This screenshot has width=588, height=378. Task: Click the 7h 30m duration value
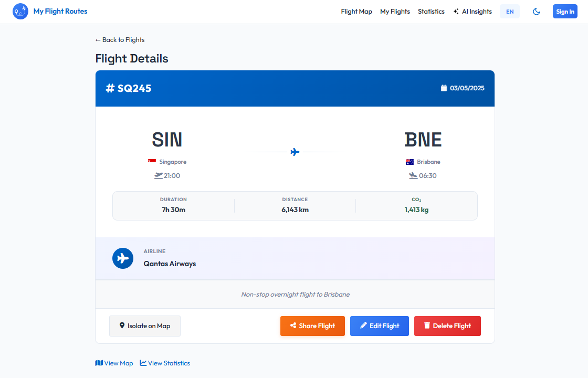[x=174, y=209]
